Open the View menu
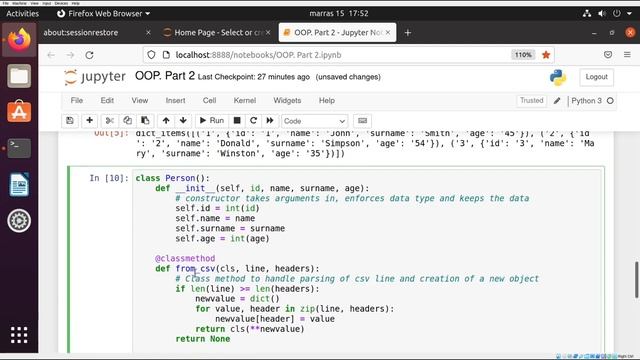The image size is (640, 360). (x=140, y=100)
